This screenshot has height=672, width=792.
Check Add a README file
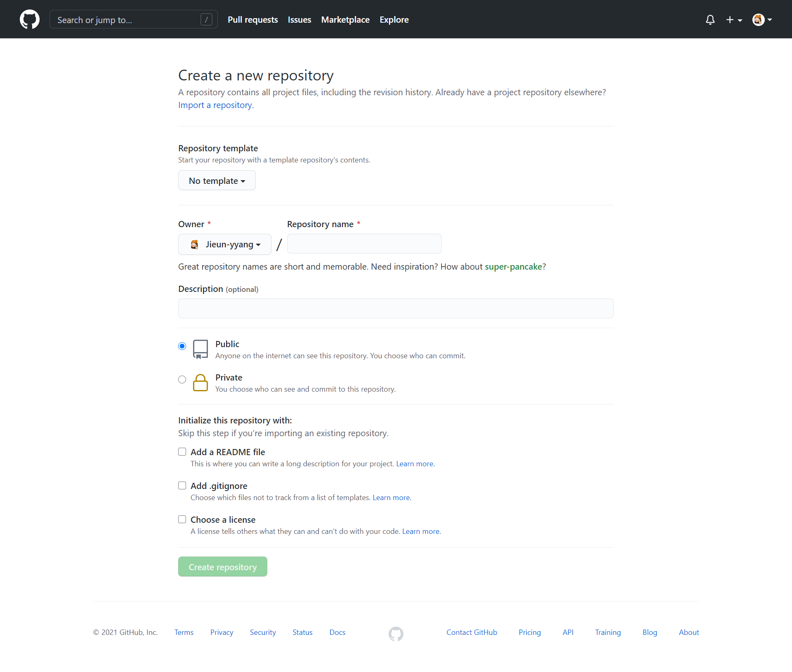coord(182,451)
